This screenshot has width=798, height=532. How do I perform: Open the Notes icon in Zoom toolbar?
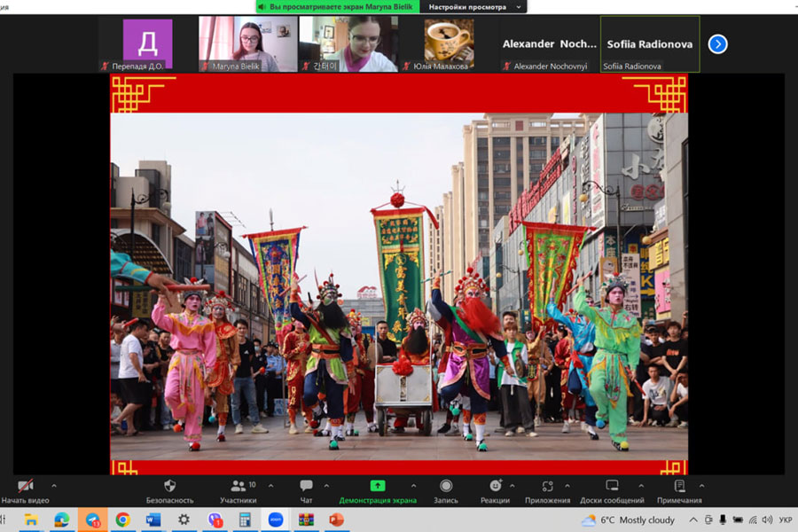point(679,487)
